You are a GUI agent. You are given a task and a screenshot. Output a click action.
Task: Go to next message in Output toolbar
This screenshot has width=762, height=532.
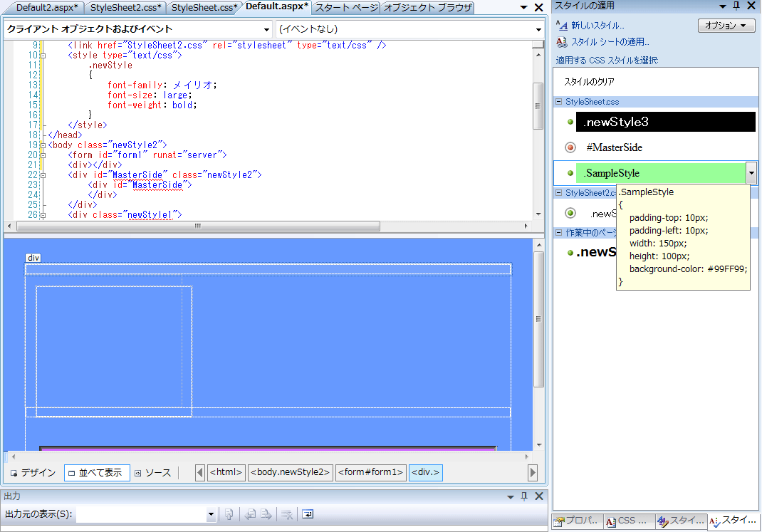pyautogui.click(x=266, y=514)
